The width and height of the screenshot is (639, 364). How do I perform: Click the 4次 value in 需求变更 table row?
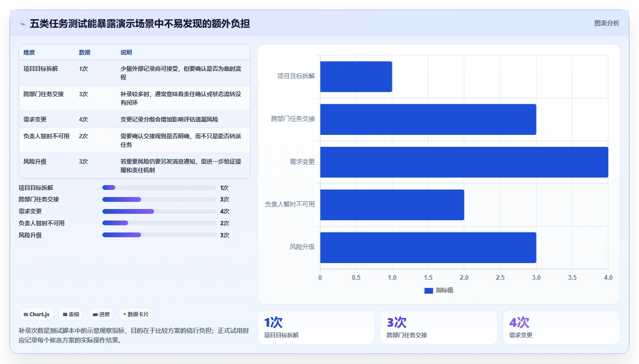point(83,119)
